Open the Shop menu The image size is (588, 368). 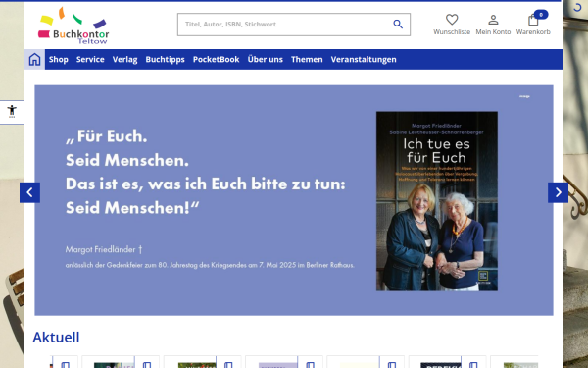point(59,59)
